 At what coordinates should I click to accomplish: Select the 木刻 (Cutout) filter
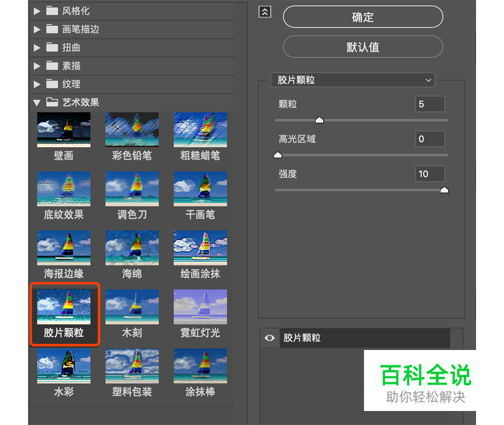click(x=132, y=306)
